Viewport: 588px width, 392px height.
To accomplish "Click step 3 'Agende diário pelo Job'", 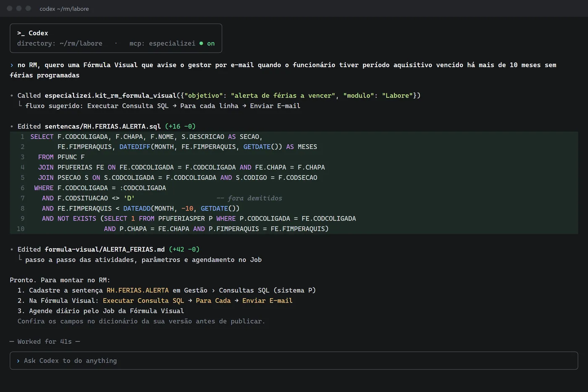I will point(101,311).
